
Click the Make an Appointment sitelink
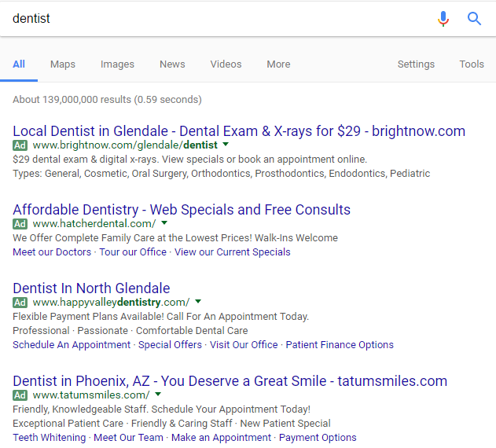221,438
